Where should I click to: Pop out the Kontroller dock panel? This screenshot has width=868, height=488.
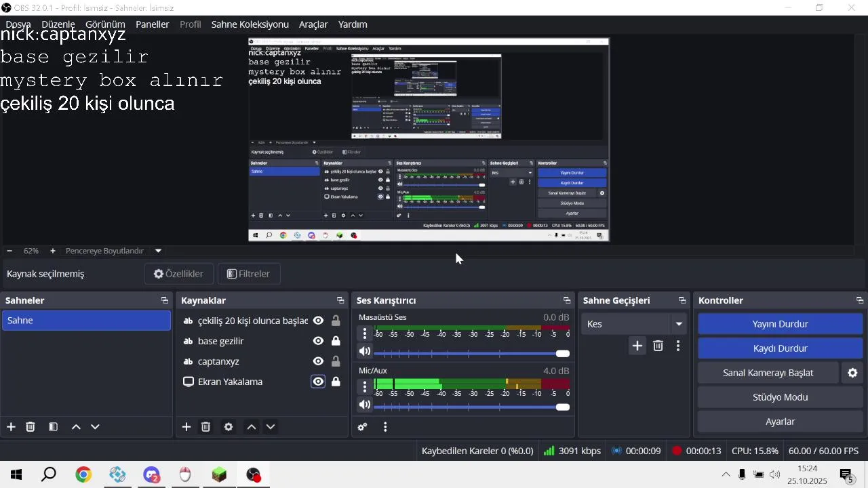[860, 300]
